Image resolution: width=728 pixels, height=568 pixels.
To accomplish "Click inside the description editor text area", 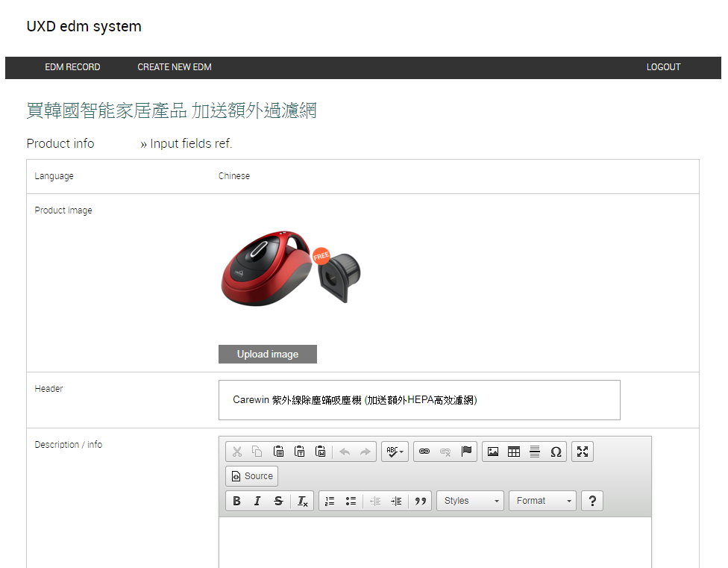I will [435, 543].
